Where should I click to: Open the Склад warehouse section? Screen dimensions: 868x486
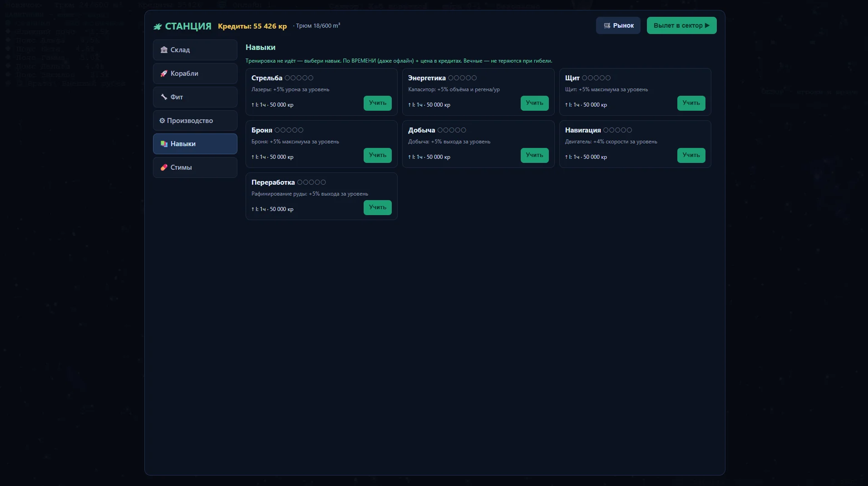click(195, 50)
